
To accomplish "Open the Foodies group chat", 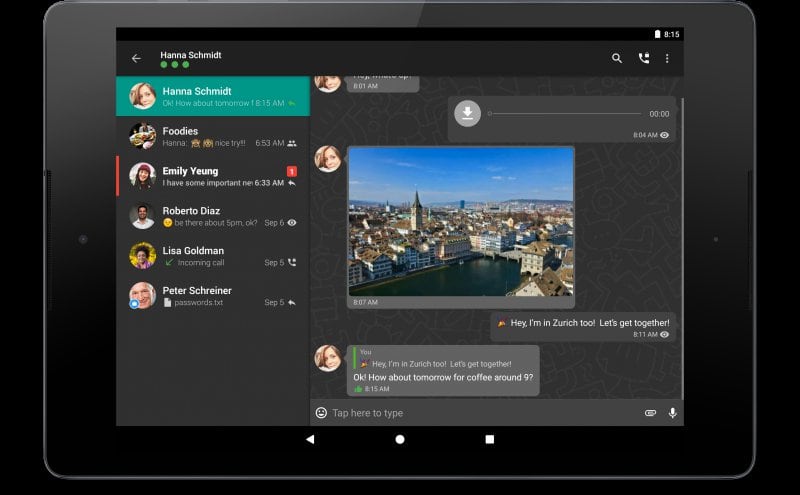I will [213, 136].
